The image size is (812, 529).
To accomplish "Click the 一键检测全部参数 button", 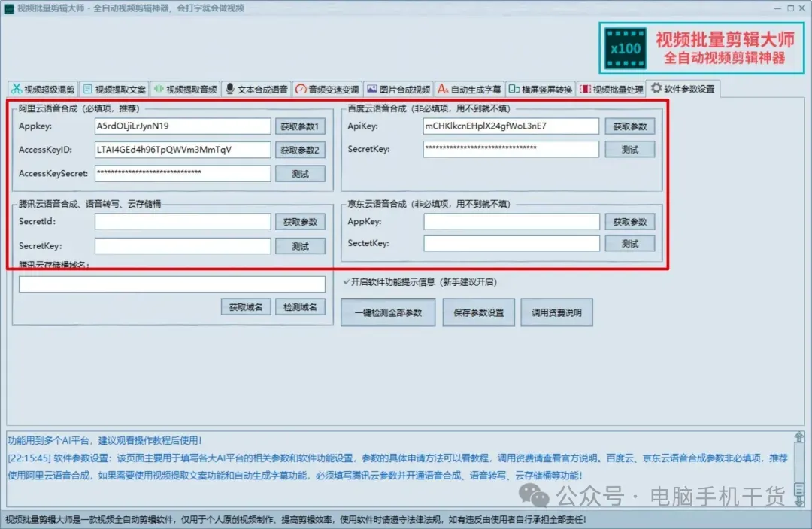I will 388,312.
